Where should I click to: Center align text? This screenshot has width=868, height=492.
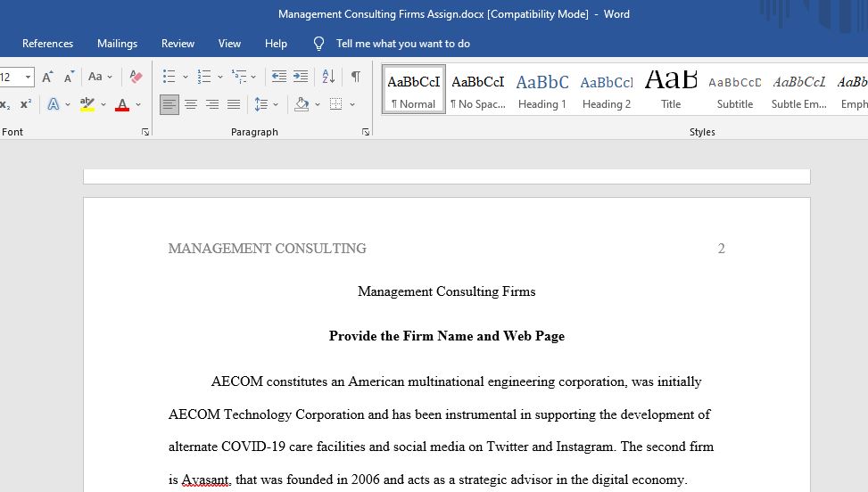tap(191, 104)
